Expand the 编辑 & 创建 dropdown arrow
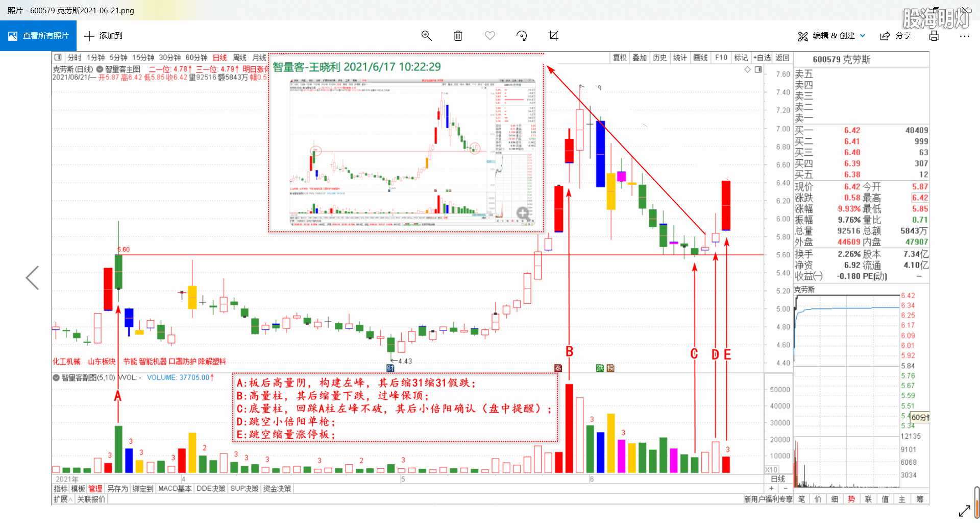 [863, 36]
